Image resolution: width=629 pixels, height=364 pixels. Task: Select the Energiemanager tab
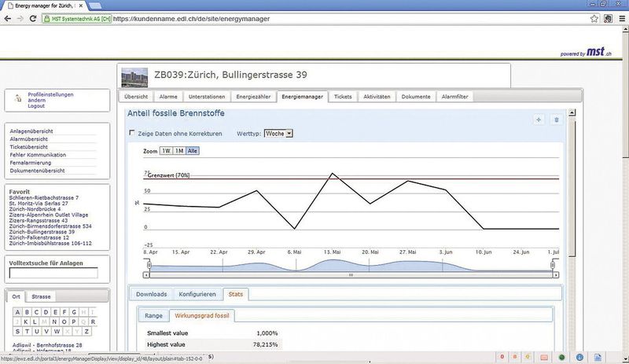303,97
